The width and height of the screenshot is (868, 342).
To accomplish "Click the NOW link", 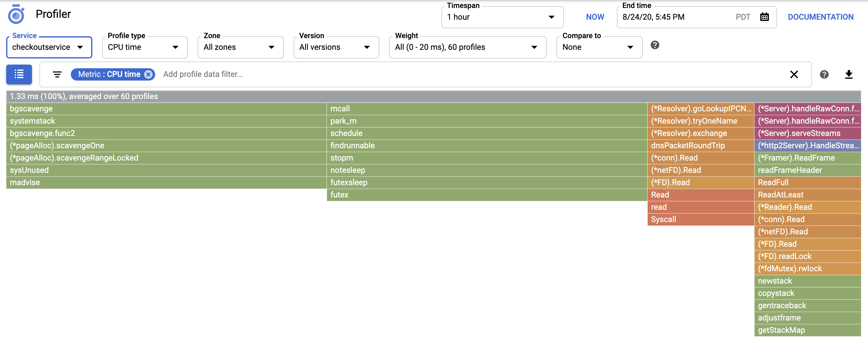I will 595,17.
